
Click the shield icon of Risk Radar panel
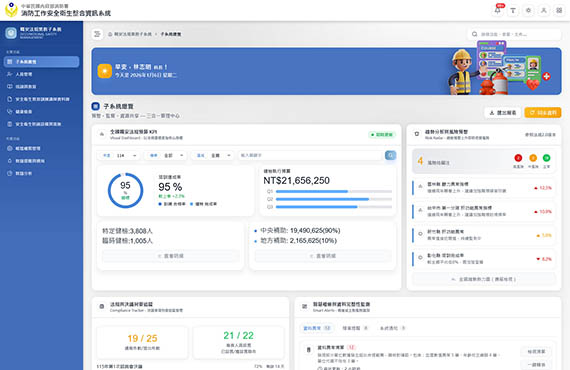click(417, 134)
